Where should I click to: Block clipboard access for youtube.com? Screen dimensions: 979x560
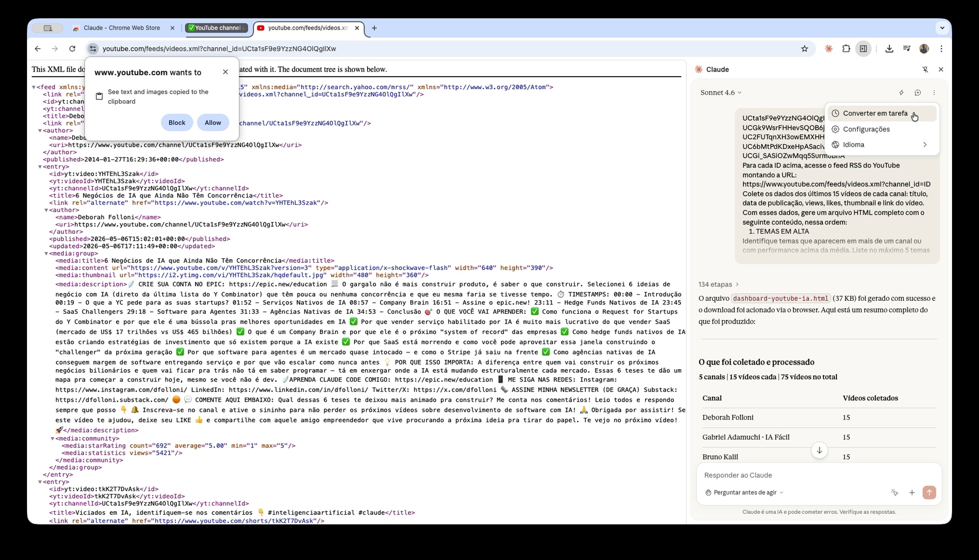pos(177,123)
